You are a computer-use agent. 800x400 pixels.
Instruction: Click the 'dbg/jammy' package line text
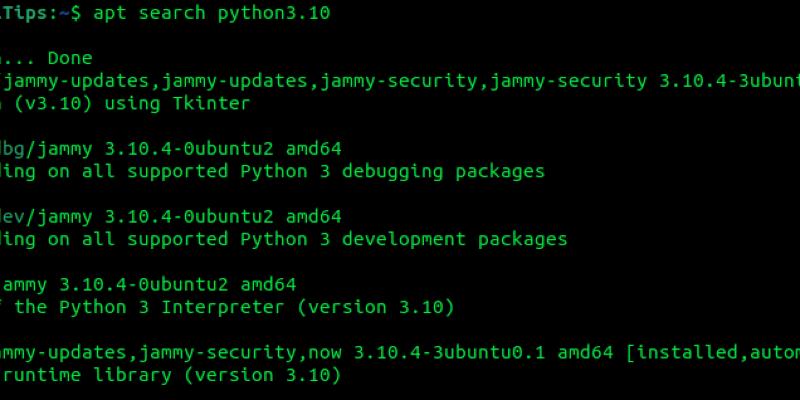point(48,149)
